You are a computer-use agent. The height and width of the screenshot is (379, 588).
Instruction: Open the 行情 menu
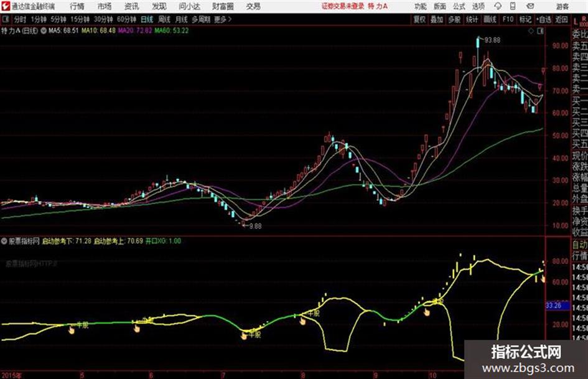(x=77, y=6)
